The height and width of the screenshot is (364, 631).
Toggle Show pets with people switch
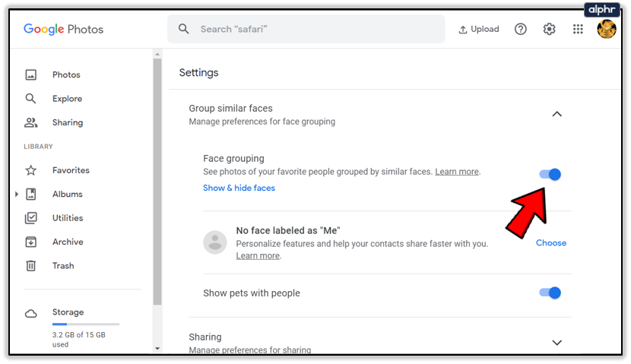point(550,293)
